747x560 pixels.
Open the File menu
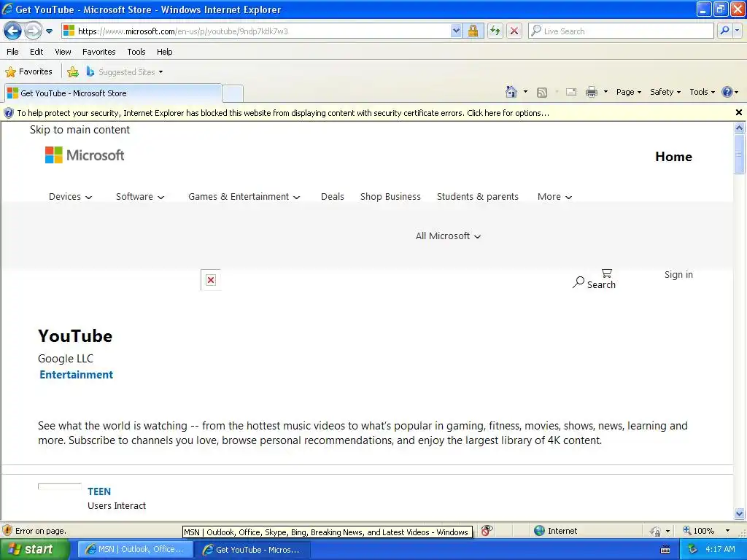(13, 52)
